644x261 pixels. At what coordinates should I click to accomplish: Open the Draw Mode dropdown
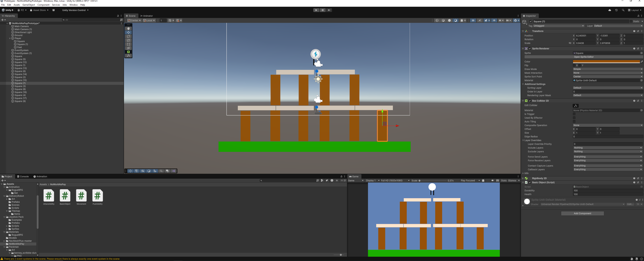[607, 69]
